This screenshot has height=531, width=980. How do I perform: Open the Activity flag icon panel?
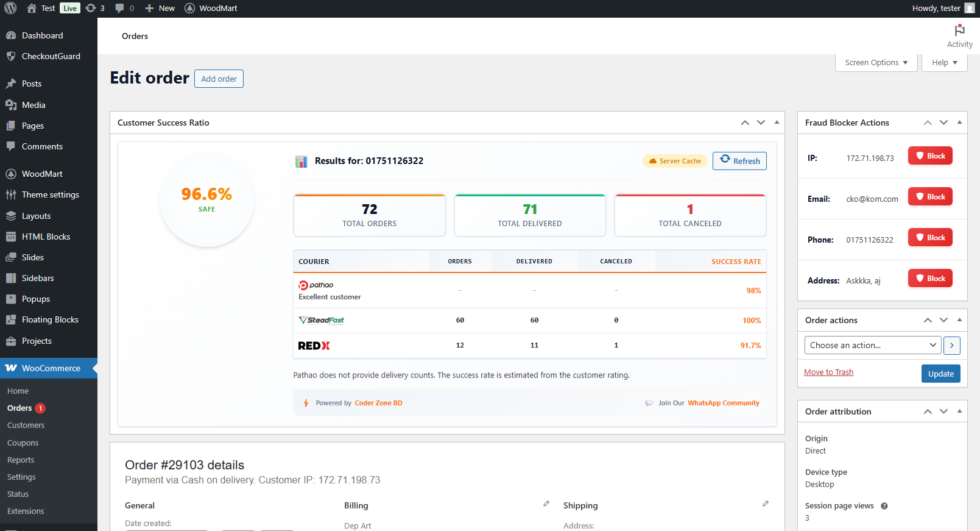point(959,36)
